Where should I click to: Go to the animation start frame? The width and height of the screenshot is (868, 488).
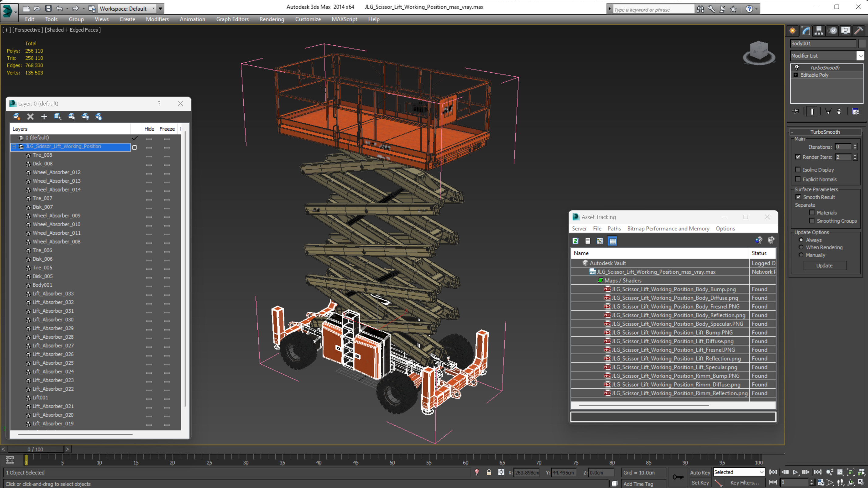773,472
